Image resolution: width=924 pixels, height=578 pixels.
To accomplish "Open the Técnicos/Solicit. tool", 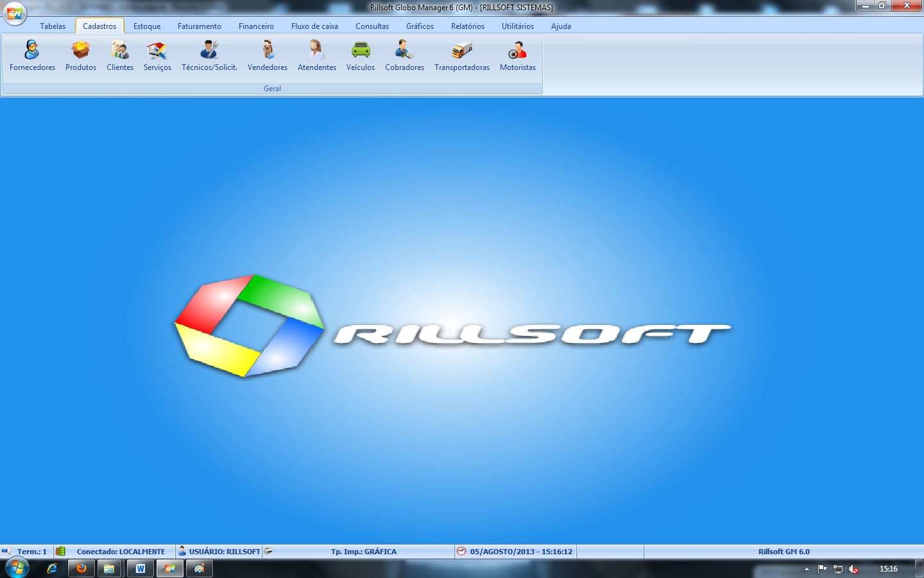I will pos(209,55).
